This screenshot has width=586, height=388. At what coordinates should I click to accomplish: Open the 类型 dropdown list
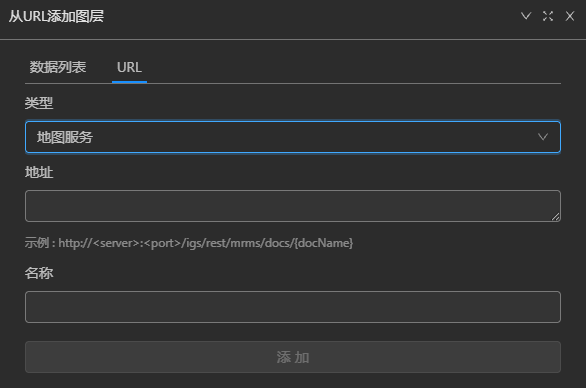pyautogui.click(x=293, y=137)
